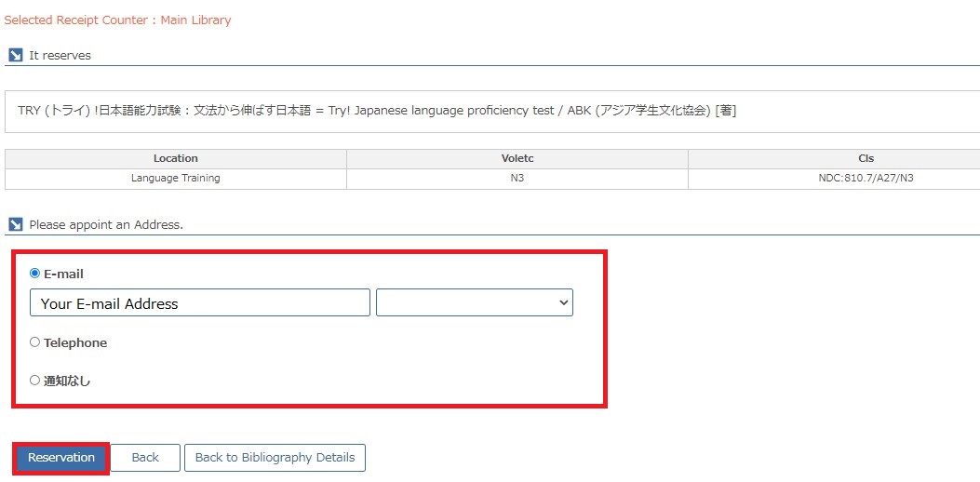Image resolution: width=980 pixels, height=482 pixels.
Task: Click the arrow icon beside 'It reserves'
Action: [16, 55]
